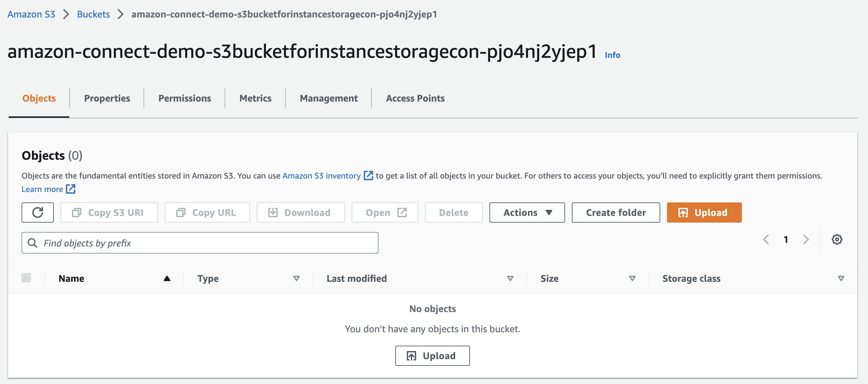Click the Download button
868x384 pixels.
[301, 213]
